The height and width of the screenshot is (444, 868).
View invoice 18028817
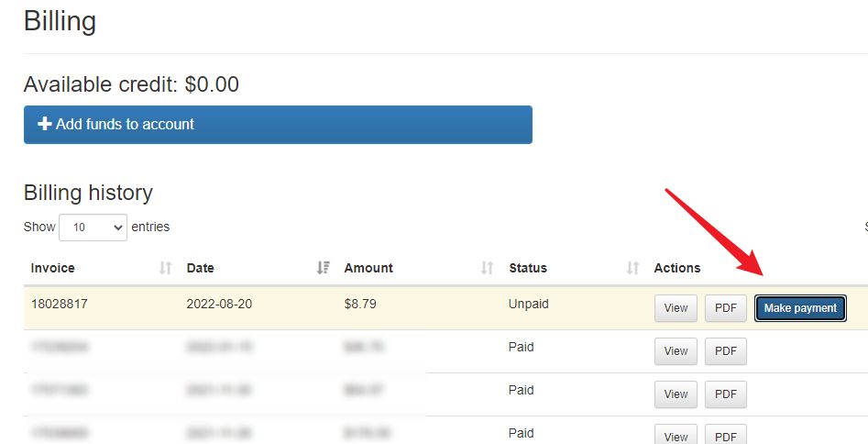[x=676, y=308]
